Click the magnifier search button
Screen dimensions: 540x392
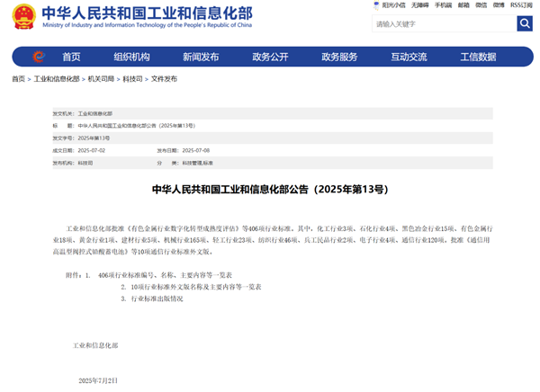click(x=524, y=24)
